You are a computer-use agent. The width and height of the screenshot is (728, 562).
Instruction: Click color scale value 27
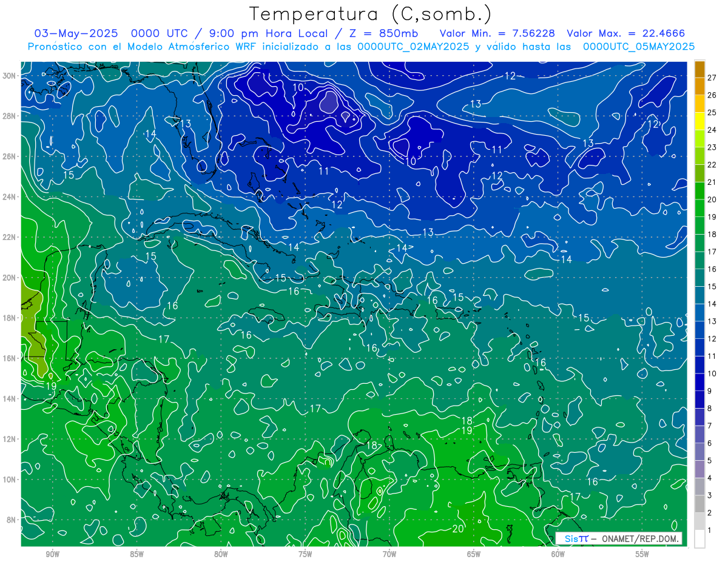(712, 78)
